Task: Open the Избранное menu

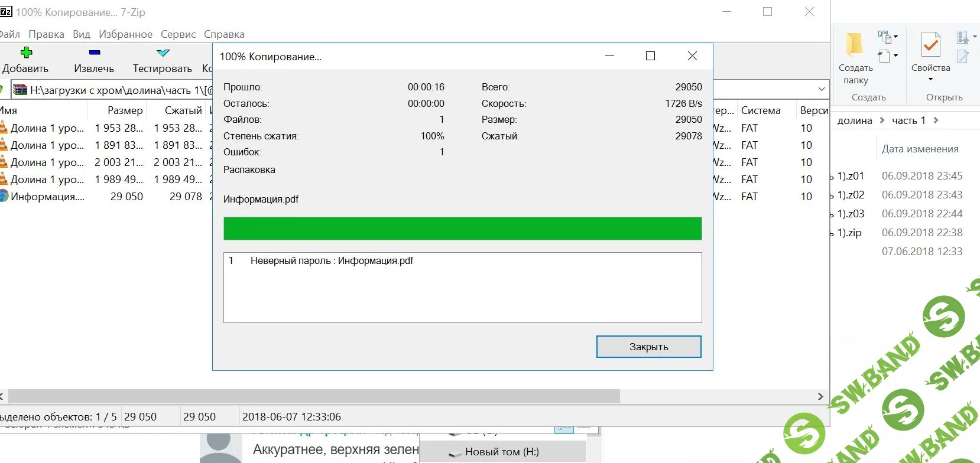Action: tap(125, 34)
